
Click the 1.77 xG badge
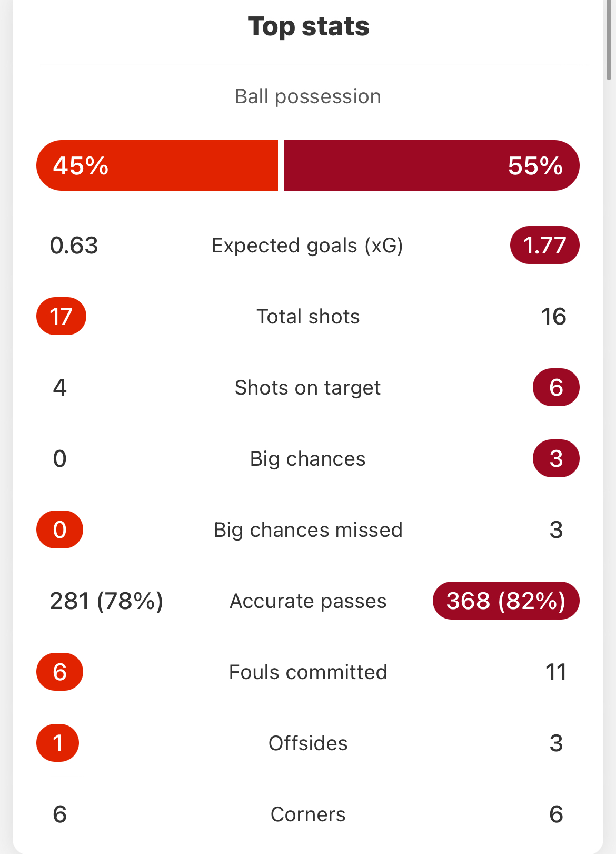(545, 245)
